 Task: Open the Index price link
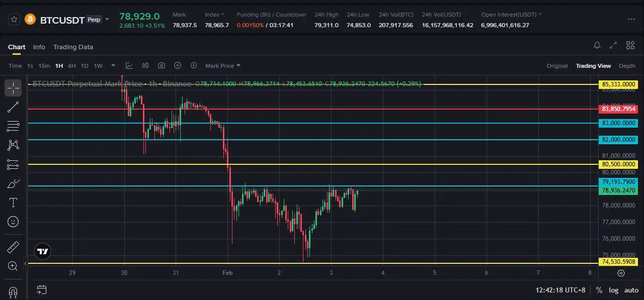pos(214,15)
